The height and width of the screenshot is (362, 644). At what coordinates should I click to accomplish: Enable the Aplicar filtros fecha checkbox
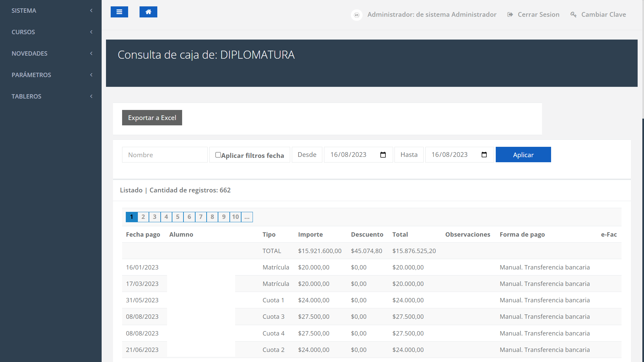[218, 155]
